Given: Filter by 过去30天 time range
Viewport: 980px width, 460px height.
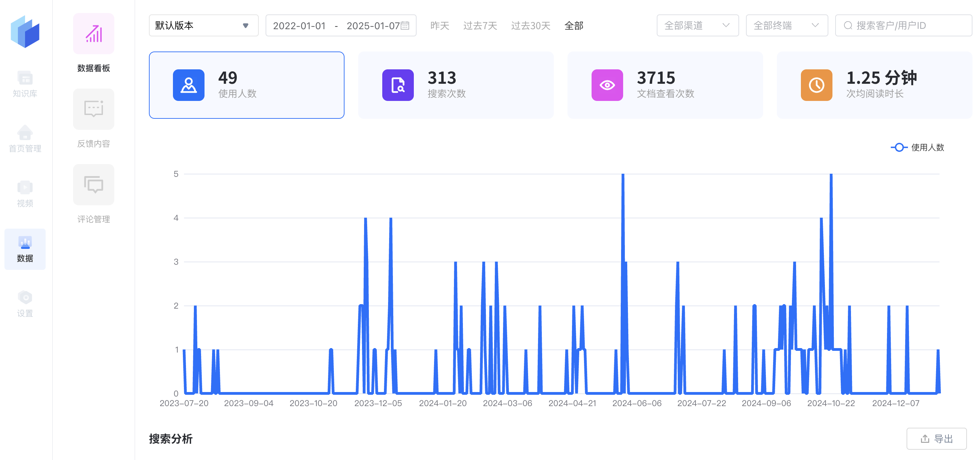Looking at the screenshot, I should [x=530, y=25].
